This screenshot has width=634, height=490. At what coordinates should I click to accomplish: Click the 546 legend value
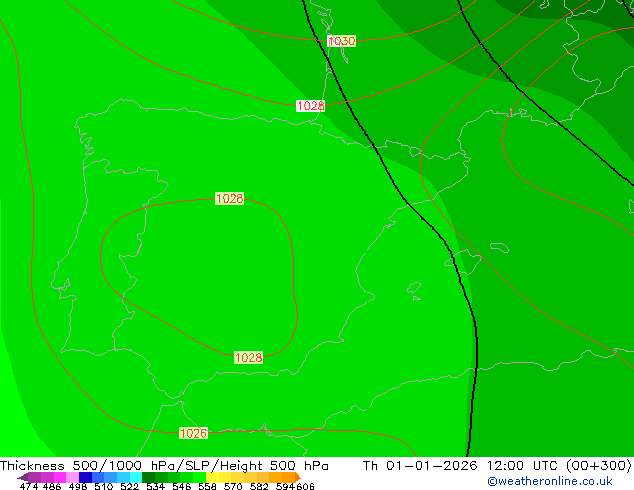182,486
